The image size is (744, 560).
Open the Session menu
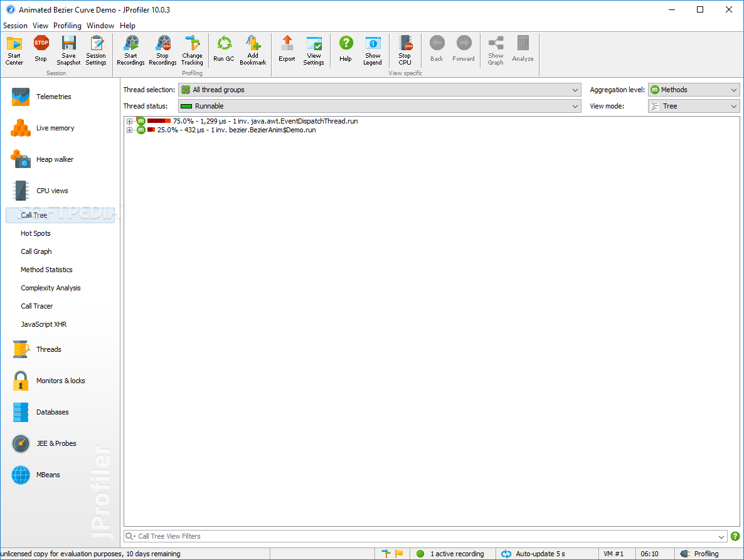pyautogui.click(x=15, y=26)
